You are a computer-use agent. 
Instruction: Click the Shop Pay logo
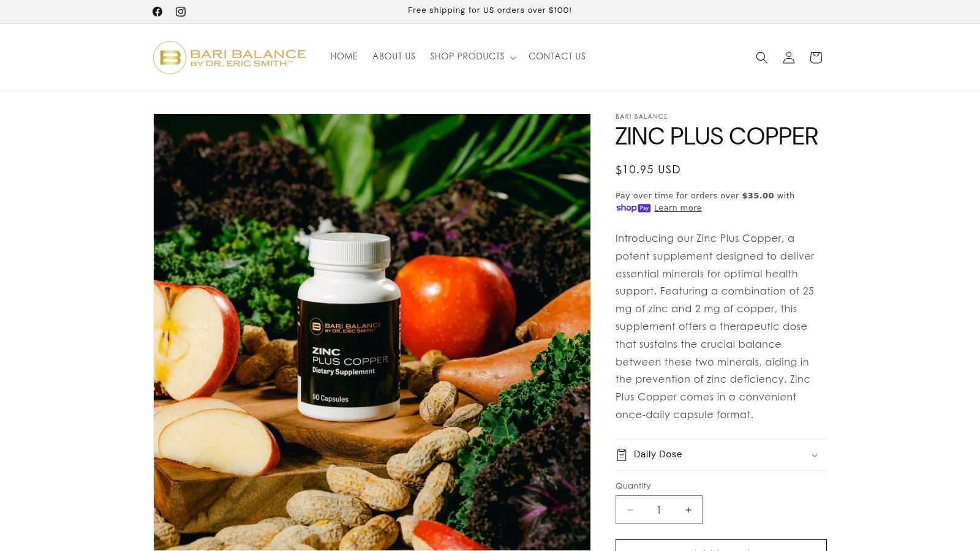click(x=633, y=208)
